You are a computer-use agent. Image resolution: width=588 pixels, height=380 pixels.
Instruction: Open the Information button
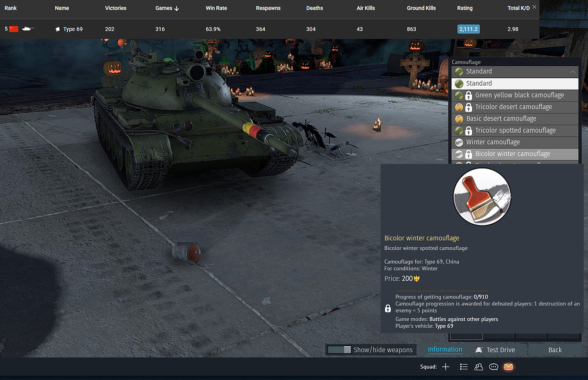tap(445, 349)
